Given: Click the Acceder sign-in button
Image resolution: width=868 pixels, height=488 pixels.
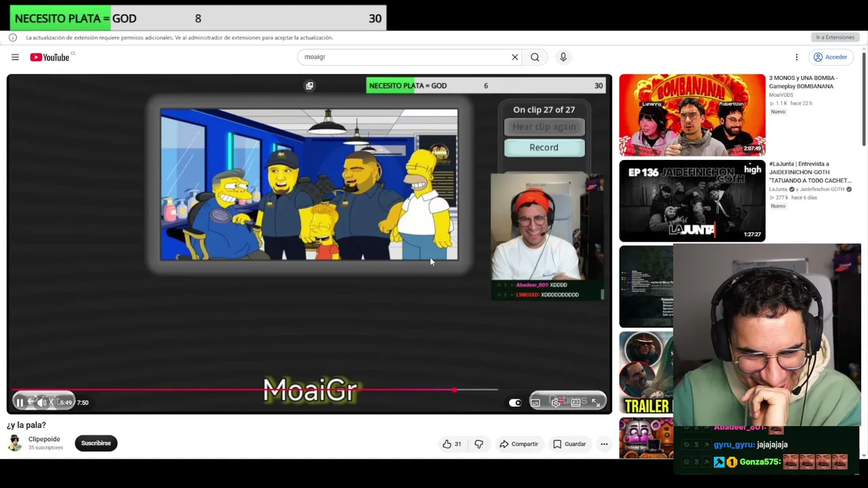Looking at the screenshot, I should pos(831,57).
